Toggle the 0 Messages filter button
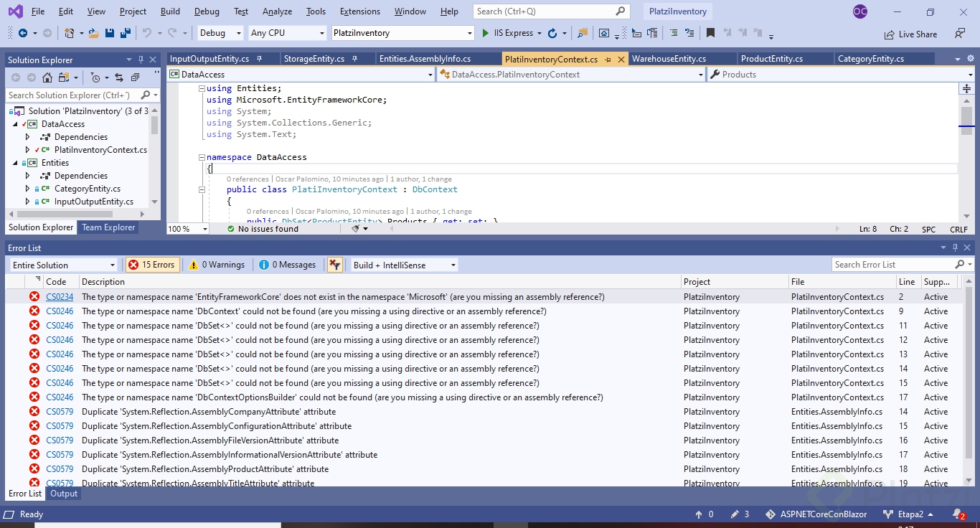 287,265
